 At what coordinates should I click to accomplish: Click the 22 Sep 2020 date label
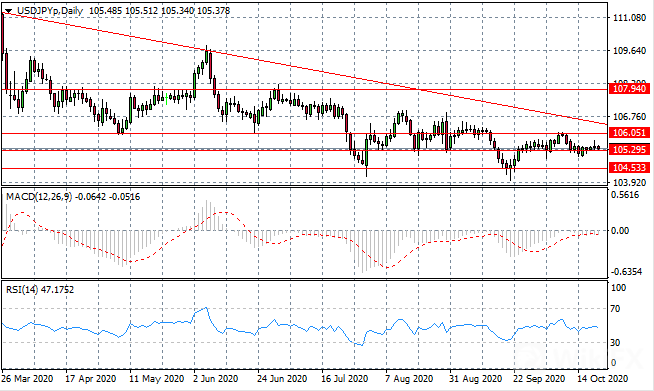pos(539,379)
